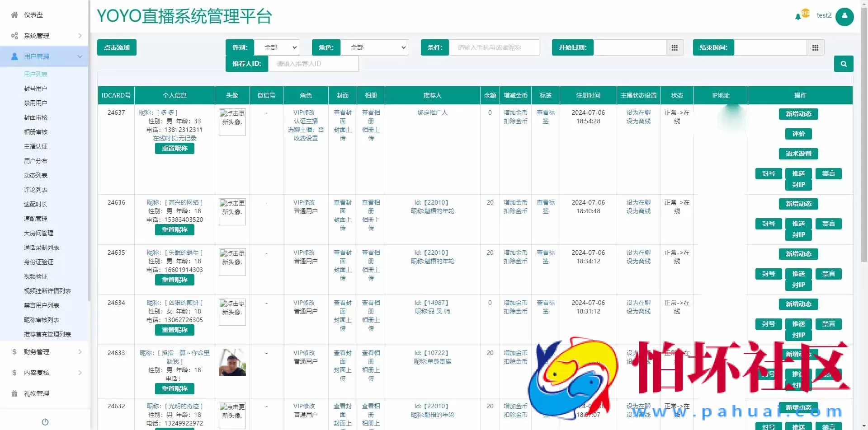Click the 推荐人ID input field
Viewport: 868px width, 430px height.
coord(313,64)
